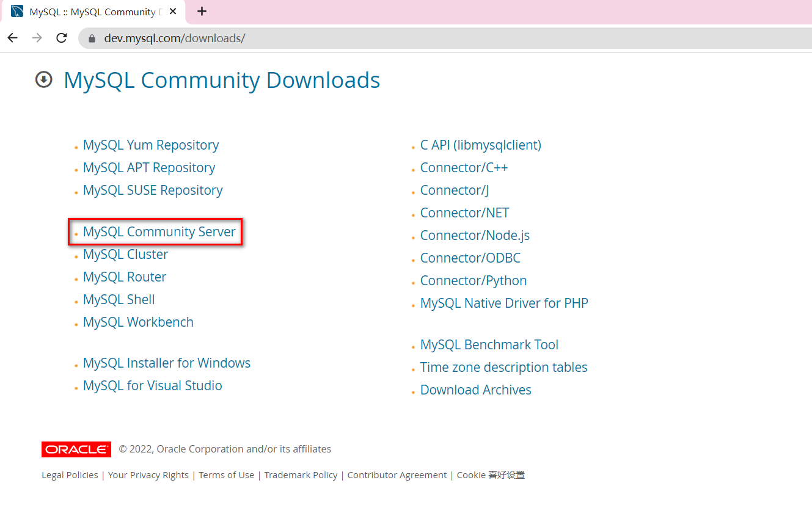Open Connector/Python link
The height and width of the screenshot is (505, 812).
tap(474, 281)
